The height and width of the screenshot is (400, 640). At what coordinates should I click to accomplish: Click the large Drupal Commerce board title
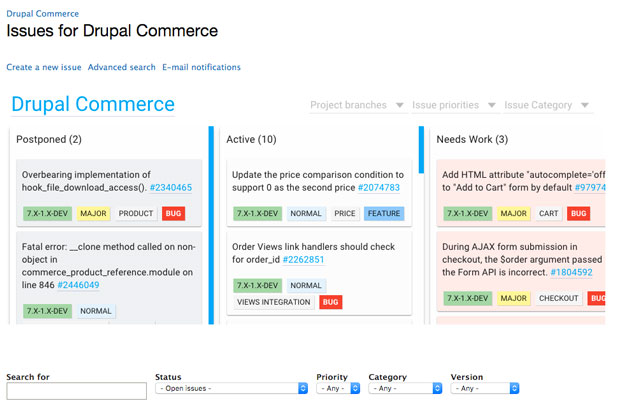(93, 104)
